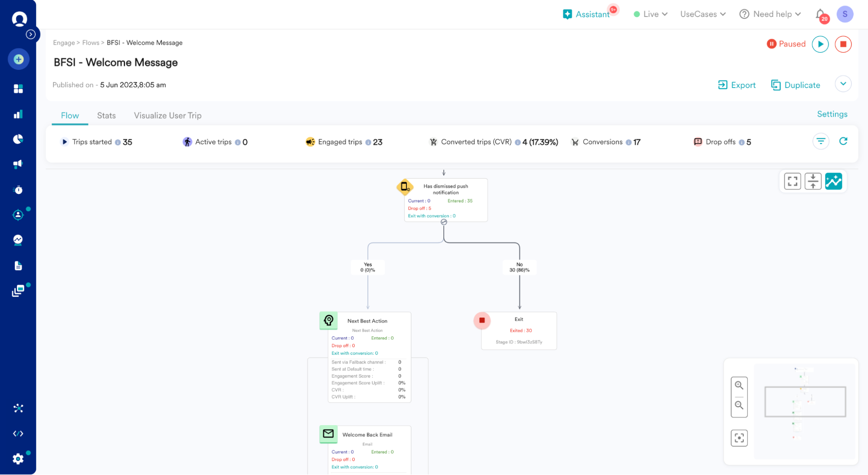
Task: Refresh the trip statistics
Action: (x=843, y=141)
